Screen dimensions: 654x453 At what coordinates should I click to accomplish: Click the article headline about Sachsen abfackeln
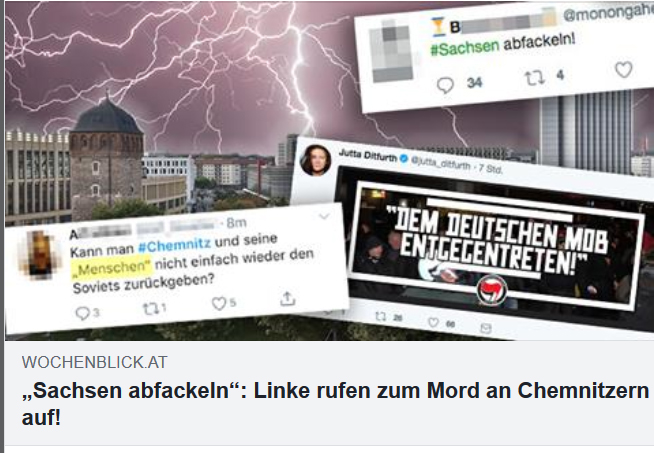click(x=335, y=404)
